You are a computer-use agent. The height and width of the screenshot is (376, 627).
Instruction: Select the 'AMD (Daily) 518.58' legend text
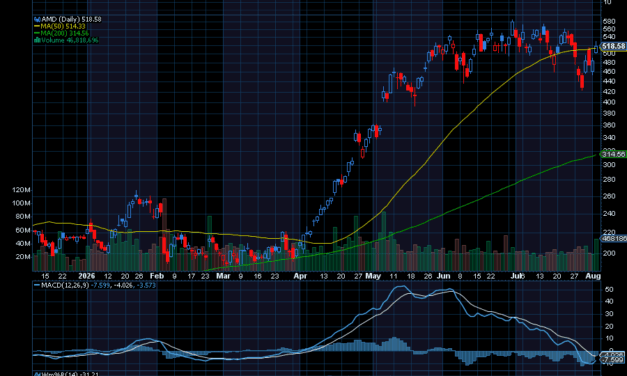[x=71, y=19]
